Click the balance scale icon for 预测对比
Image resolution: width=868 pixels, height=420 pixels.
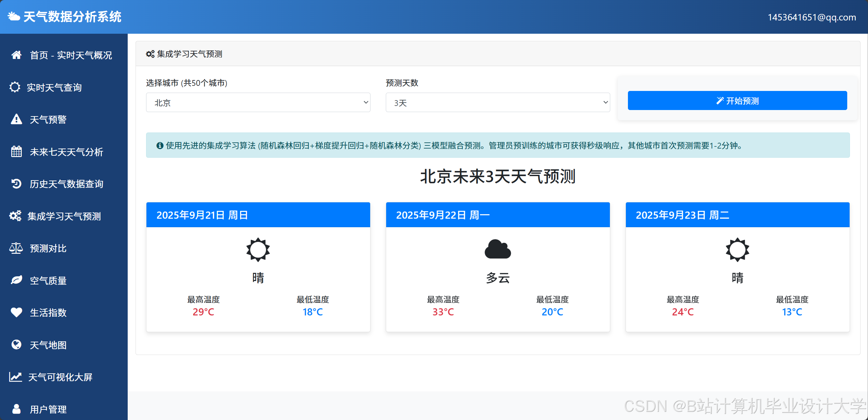click(x=16, y=248)
